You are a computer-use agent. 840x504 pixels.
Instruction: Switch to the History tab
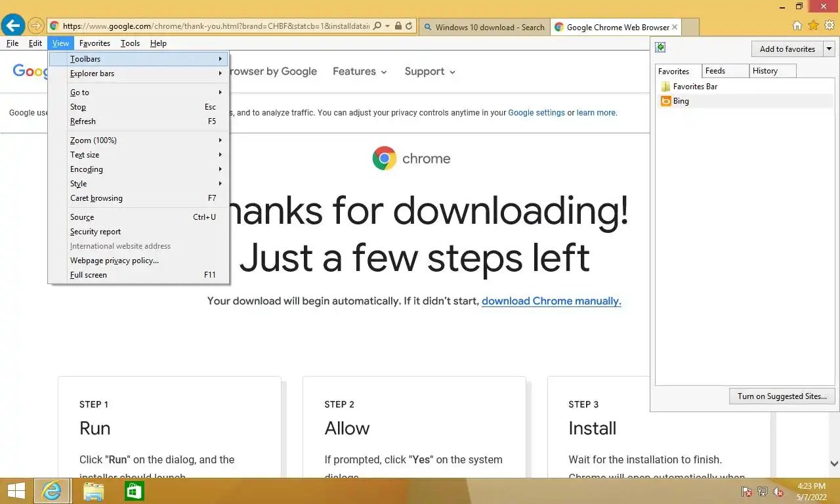coord(772,71)
